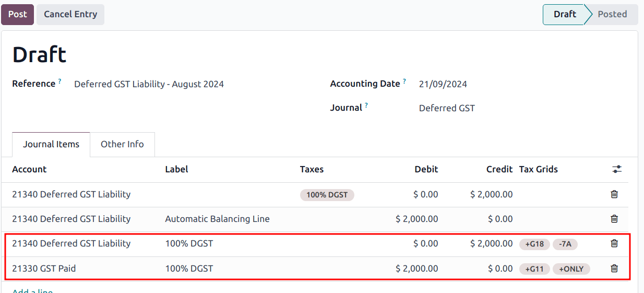Show help tooltip for Reference field

point(59,81)
